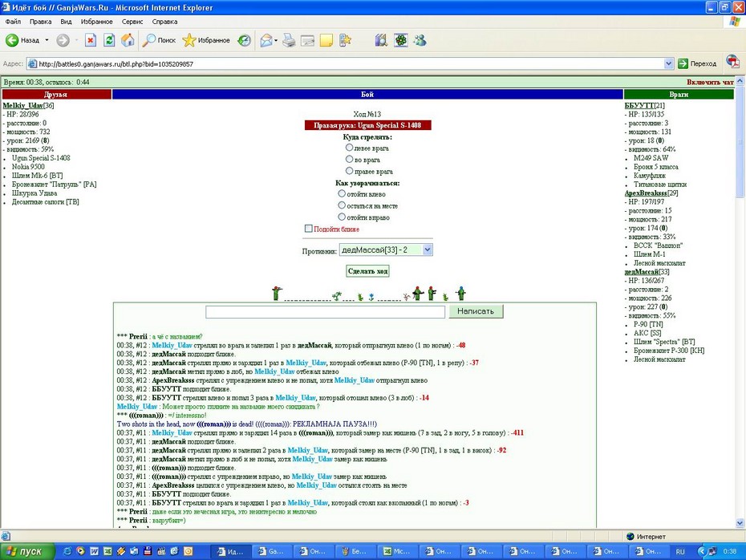Click the page icon in address bar

[32, 63]
